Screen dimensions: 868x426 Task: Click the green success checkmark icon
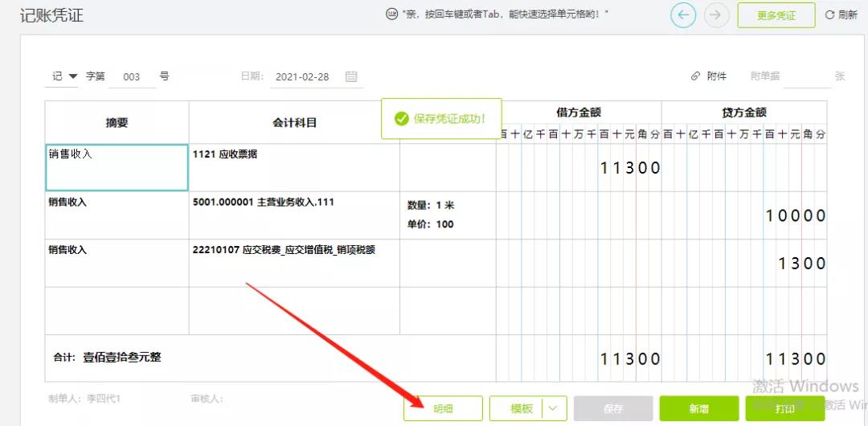401,119
